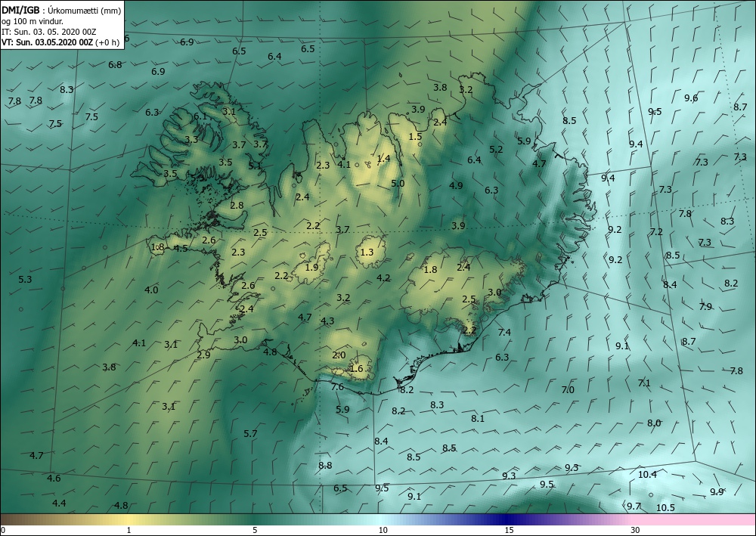Click the 10.4 value on the map
Screen dimensions: 756x536
647,474
